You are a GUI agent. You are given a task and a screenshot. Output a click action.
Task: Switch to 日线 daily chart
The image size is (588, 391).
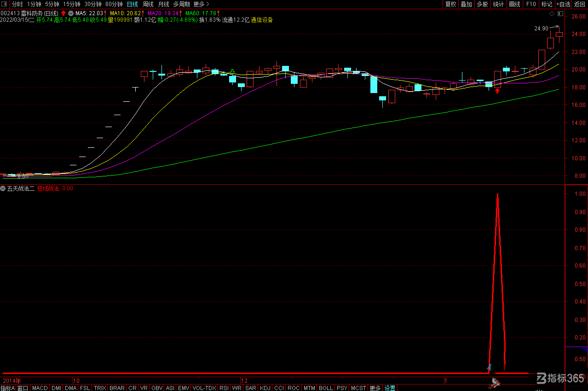(132, 4)
